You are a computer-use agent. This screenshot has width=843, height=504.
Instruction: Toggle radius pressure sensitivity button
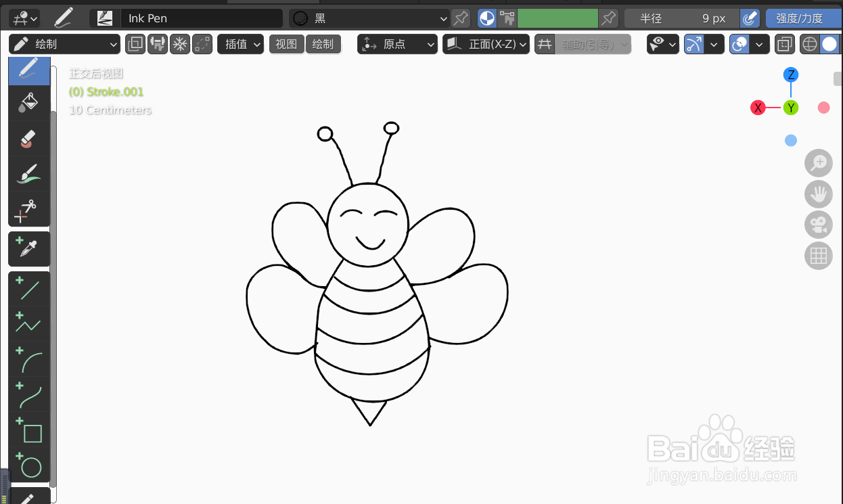point(750,18)
